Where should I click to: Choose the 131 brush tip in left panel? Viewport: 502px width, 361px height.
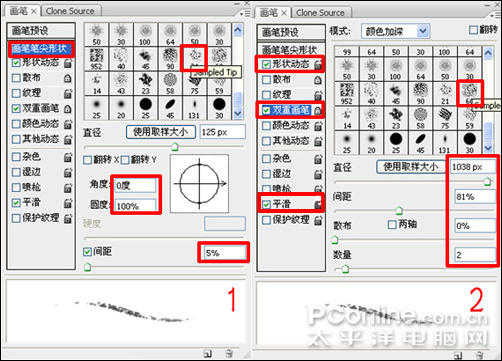(194, 108)
